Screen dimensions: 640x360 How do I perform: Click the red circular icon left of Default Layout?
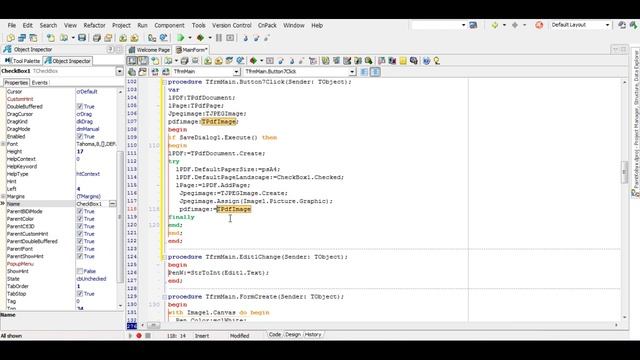pyautogui.click(x=539, y=25)
